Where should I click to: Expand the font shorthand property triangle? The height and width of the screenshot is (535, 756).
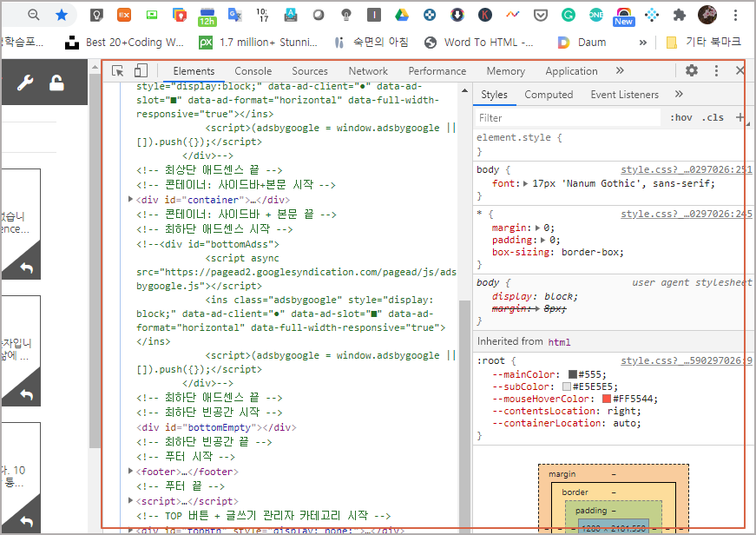click(x=525, y=183)
